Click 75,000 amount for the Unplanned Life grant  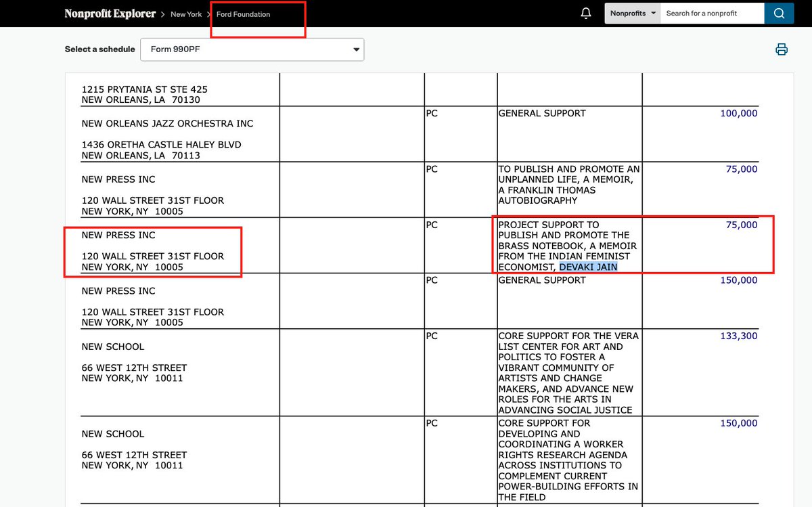pyautogui.click(x=742, y=169)
